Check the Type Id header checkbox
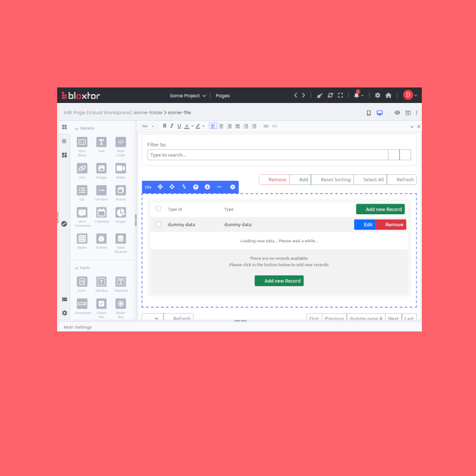This screenshot has height=476, width=476. click(x=158, y=209)
